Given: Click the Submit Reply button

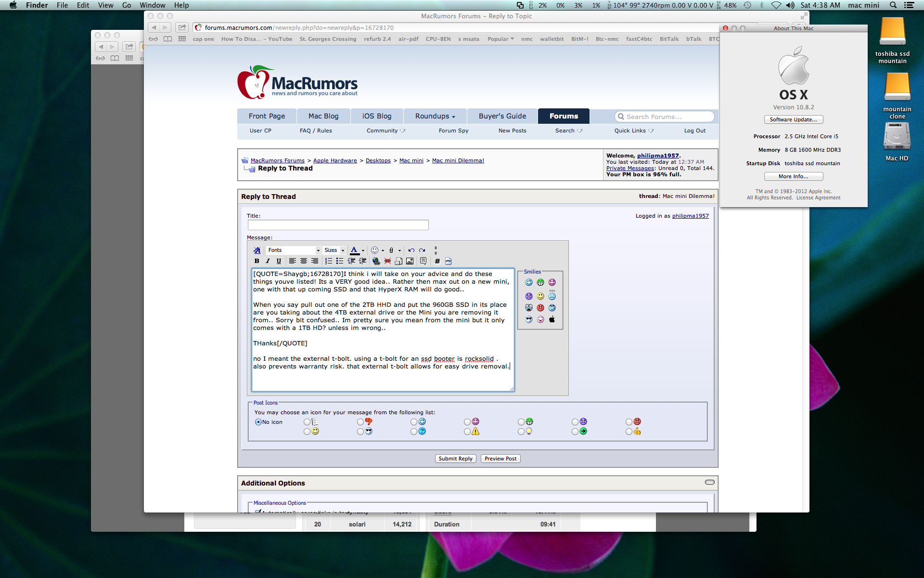Looking at the screenshot, I should pos(455,459).
